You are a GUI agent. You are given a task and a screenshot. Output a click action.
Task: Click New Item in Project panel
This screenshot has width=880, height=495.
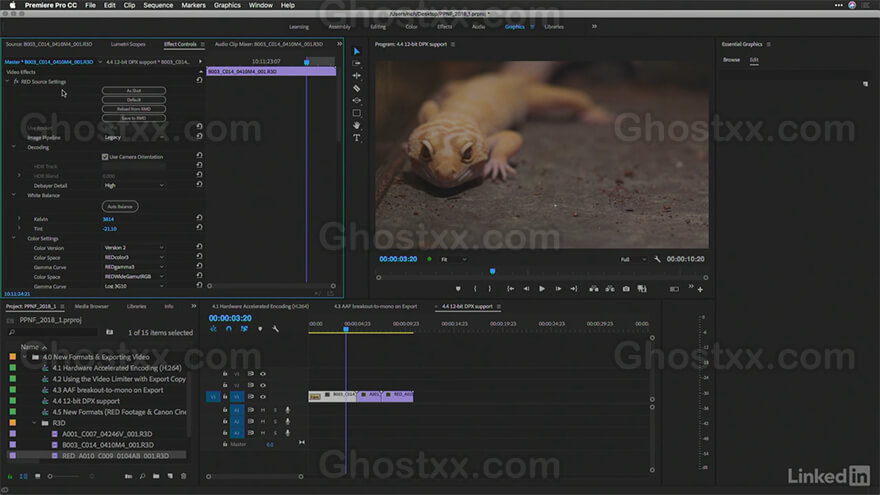click(170, 476)
